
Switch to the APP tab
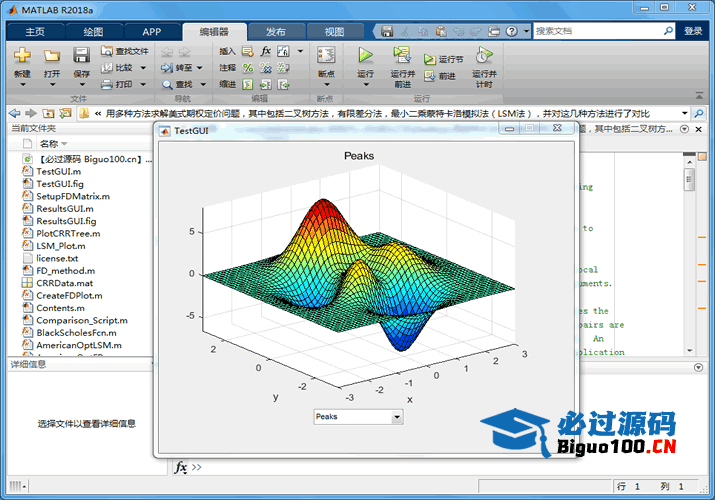coord(152,31)
